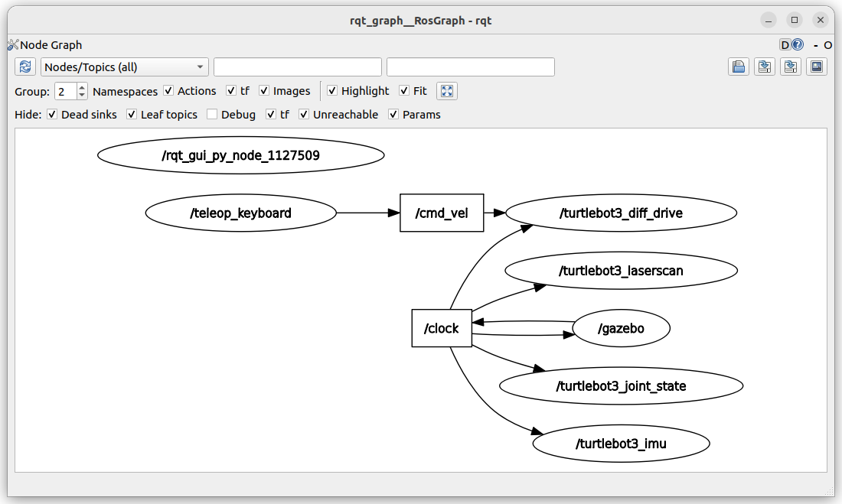This screenshot has height=504, width=842.
Task: Click the D dock/undock icon
Action: tap(785, 44)
